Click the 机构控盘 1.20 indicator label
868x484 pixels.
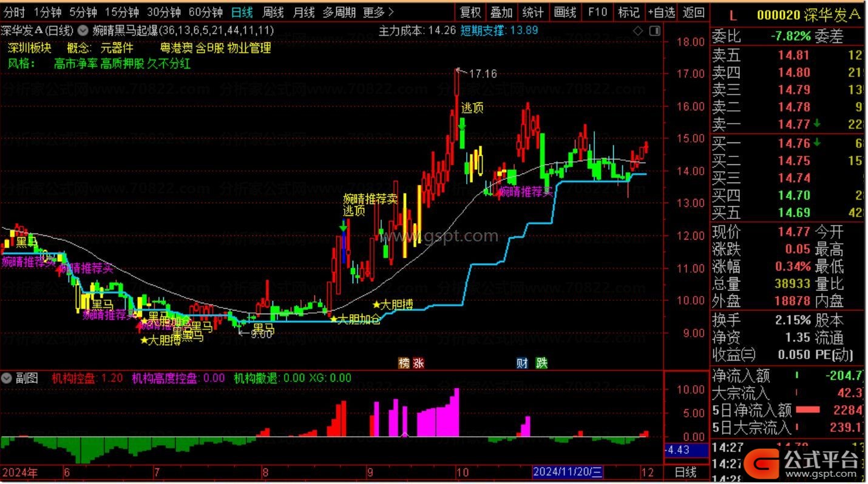tap(88, 378)
